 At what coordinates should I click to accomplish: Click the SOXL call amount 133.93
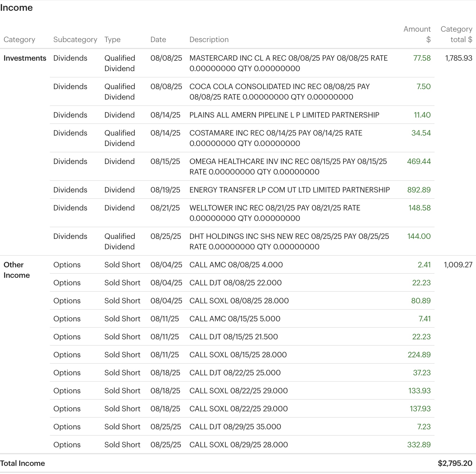[x=419, y=391]
